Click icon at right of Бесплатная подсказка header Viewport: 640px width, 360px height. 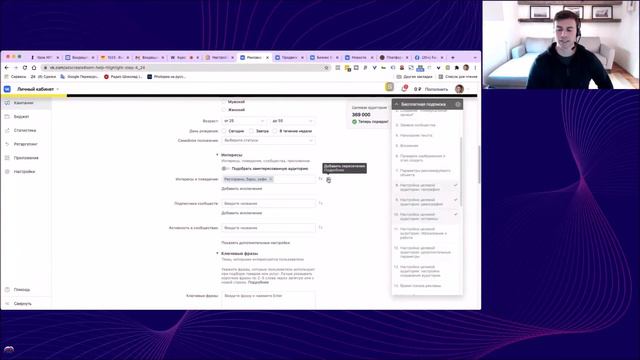click(458, 104)
